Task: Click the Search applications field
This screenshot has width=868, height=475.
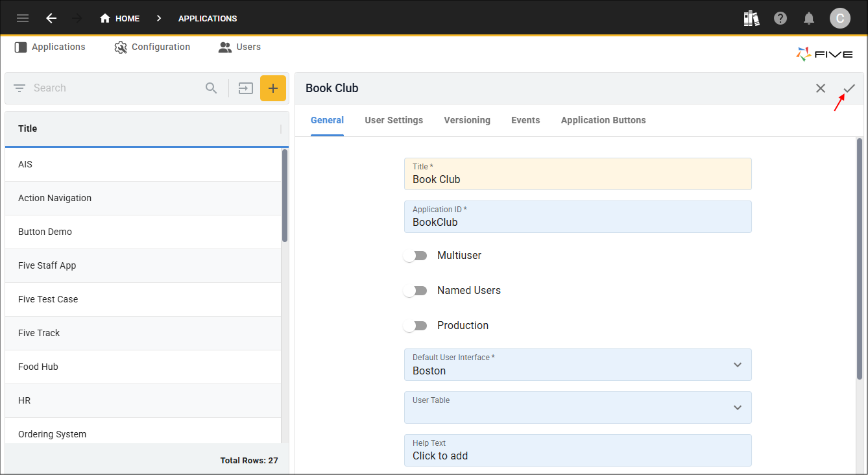Action: point(115,88)
